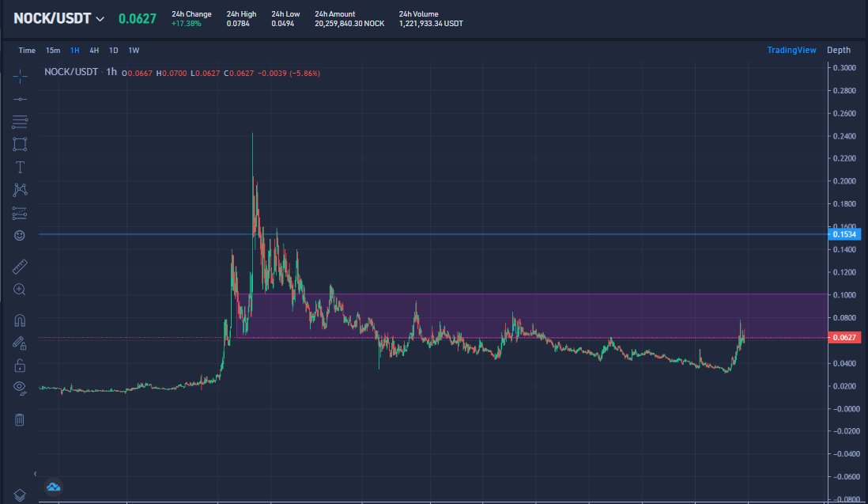Click the legend change value -0.0039 (-5.86%)
The width and height of the screenshot is (868, 504).
click(289, 73)
